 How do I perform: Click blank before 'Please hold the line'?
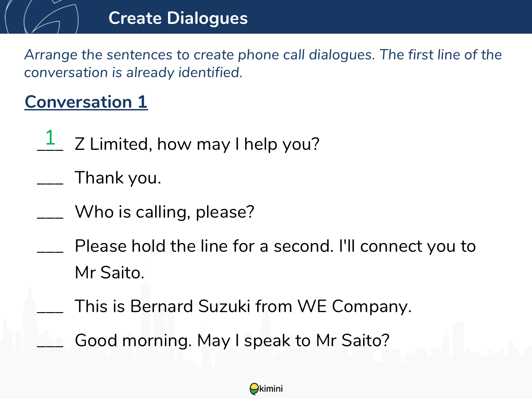pyautogui.click(x=50, y=250)
